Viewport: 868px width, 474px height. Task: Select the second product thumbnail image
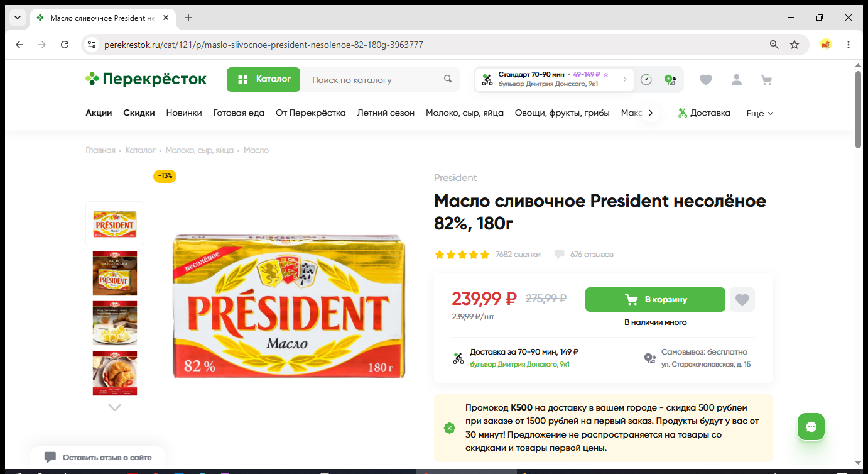pyautogui.click(x=115, y=273)
